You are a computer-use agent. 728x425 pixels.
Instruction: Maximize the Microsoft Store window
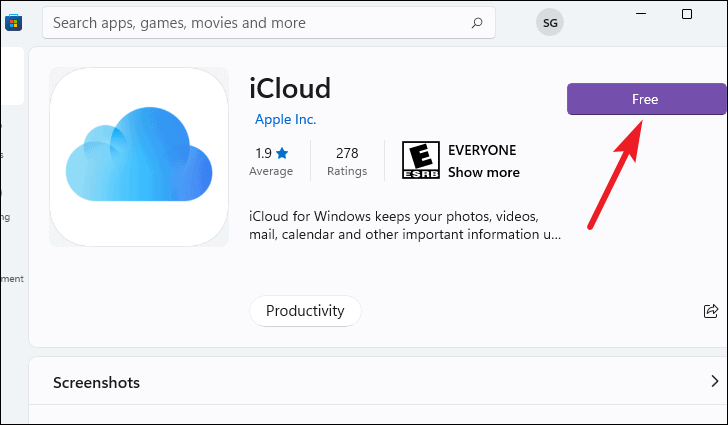[x=687, y=14]
